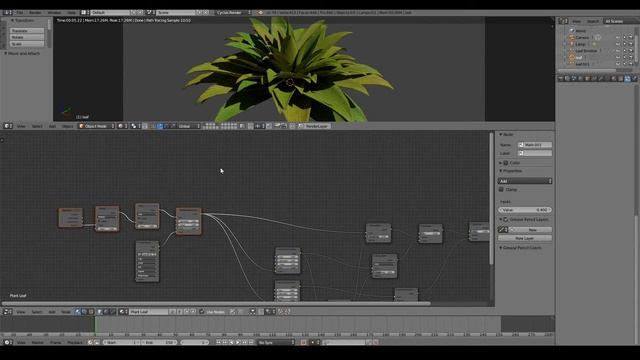
Task: Click the delete scene X icon beside Scene
Action: point(206,13)
